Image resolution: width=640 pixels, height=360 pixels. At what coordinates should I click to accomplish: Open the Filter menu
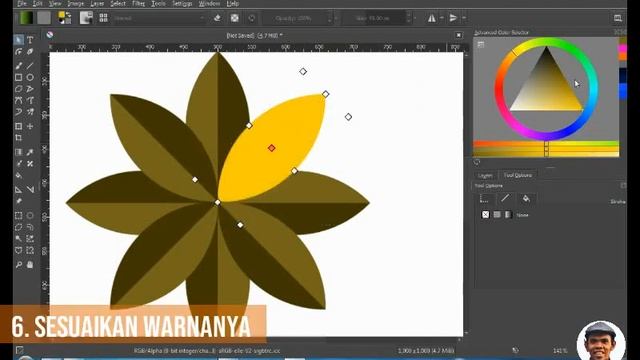click(138, 4)
